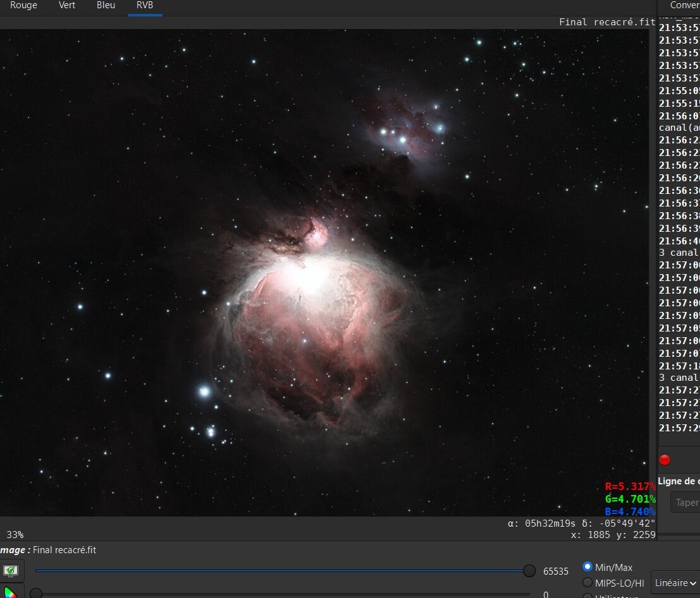Click the Ligne de commande label
This screenshot has width=700, height=598.
point(679,481)
